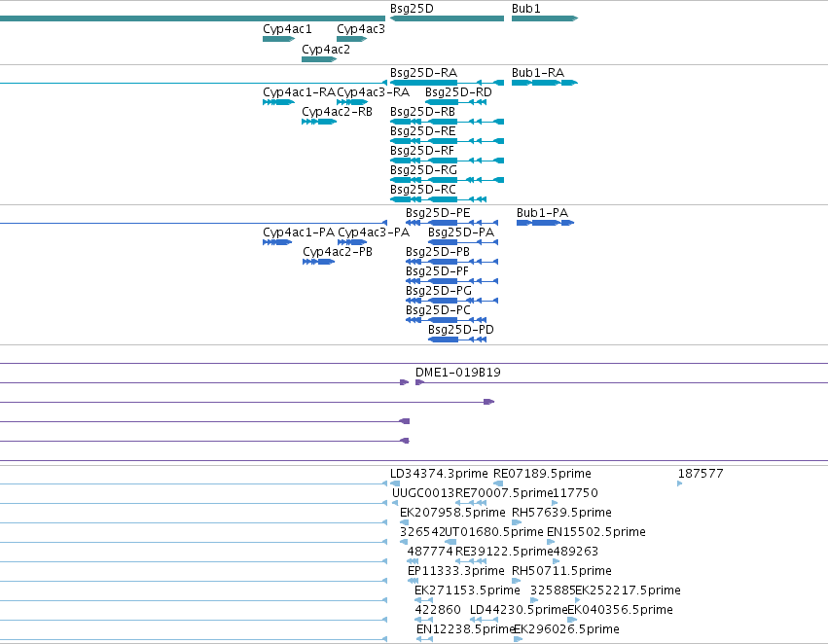Select transcript Bsg25D-RG
The image size is (828, 644).
coord(447,180)
